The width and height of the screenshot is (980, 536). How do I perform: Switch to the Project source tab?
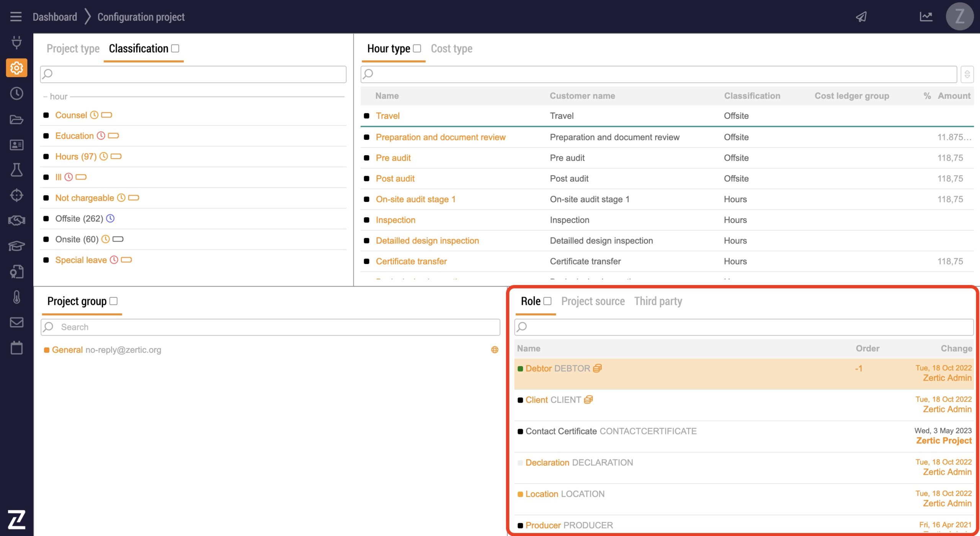(593, 301)
